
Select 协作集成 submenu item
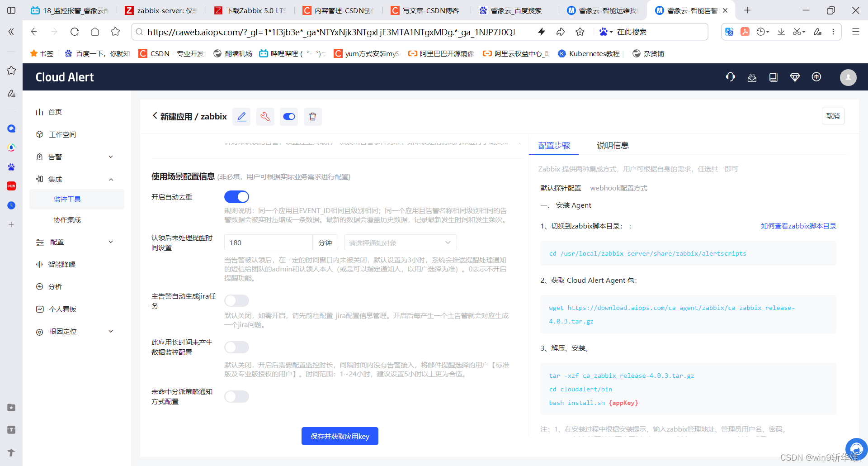pyautogui.click(x=67, y=219)
